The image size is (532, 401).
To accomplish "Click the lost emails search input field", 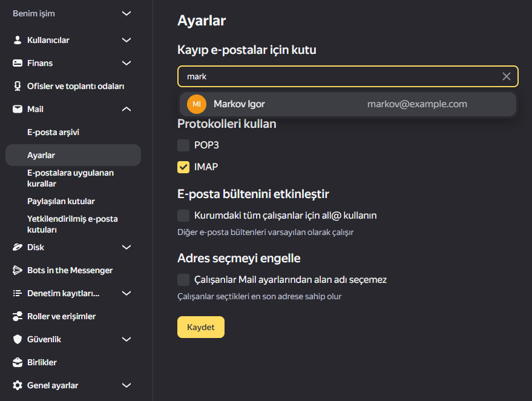I will pyautogui.click(x=339, y=76).
